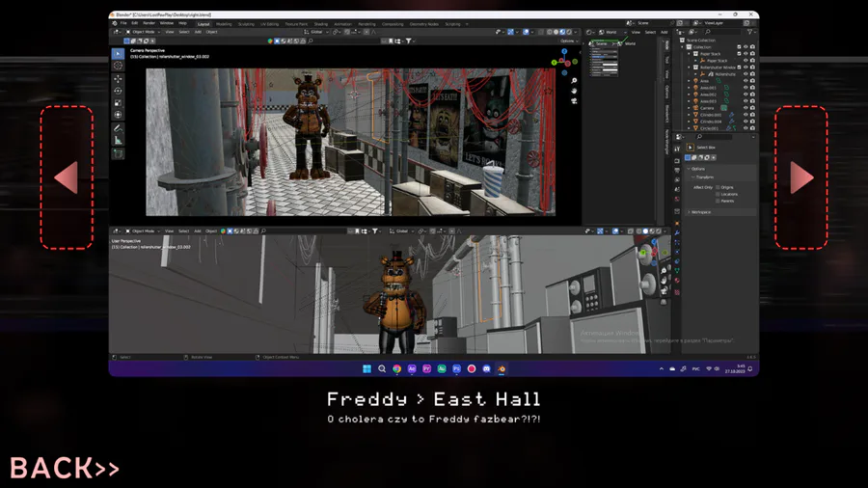This screenshot has width=868, height=488.
Task: Select the Rotate tool in the toolbar
Action: (118, 91)
